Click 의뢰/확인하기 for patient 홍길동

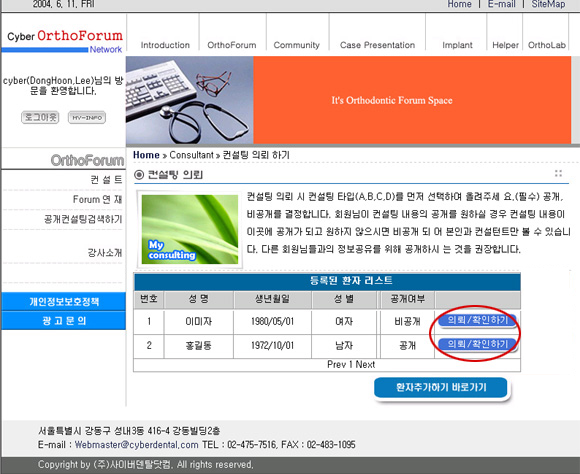(x=477, y=345)
